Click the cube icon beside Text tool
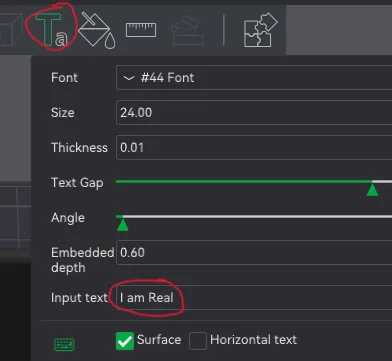This screenshot has width=392, height=361. click(11, 29)
